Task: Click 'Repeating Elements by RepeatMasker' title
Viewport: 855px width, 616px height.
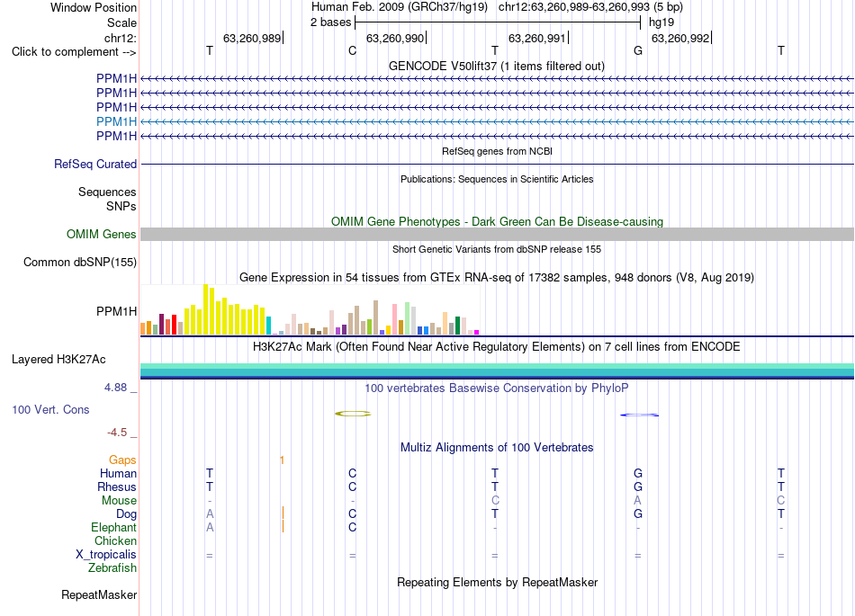Action: [497, 582]
